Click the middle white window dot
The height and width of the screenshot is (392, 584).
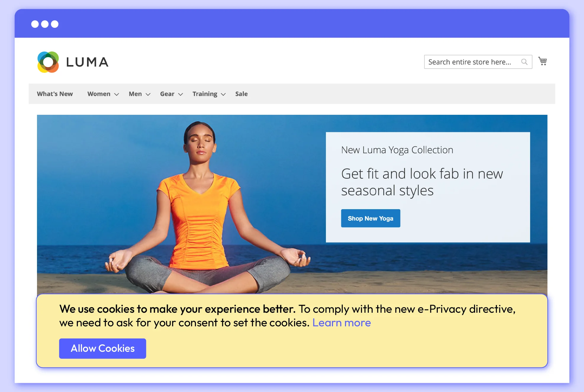[45, 24]
